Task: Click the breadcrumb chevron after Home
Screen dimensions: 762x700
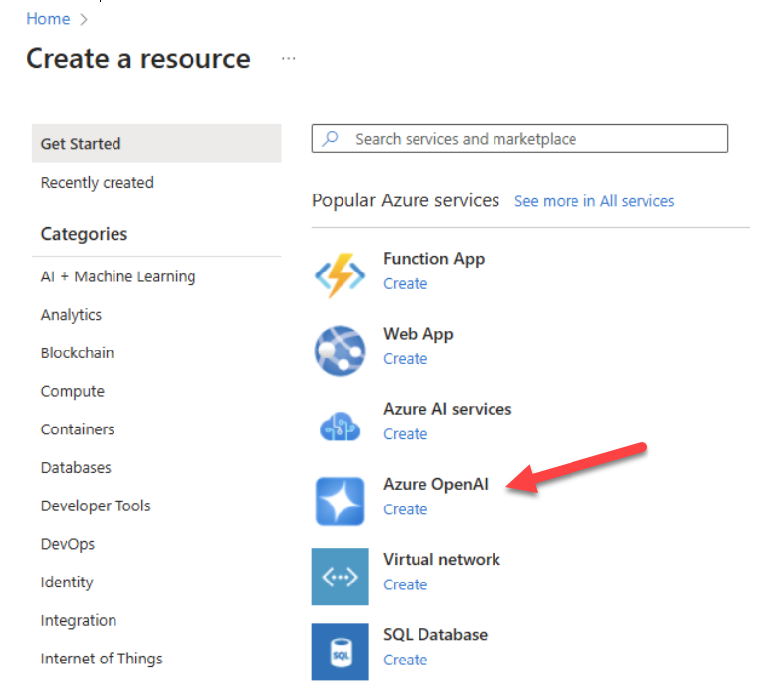Action: pyautogui.click(x=84, y=19)
